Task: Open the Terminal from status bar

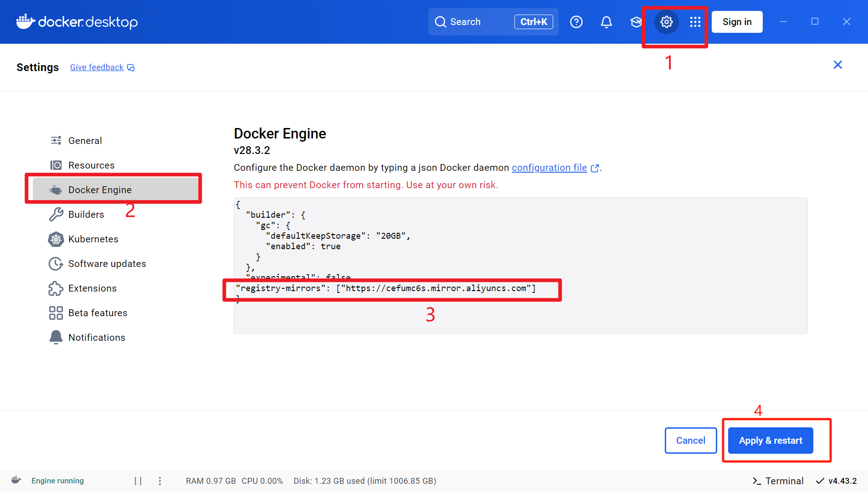Action: [778, 481]
